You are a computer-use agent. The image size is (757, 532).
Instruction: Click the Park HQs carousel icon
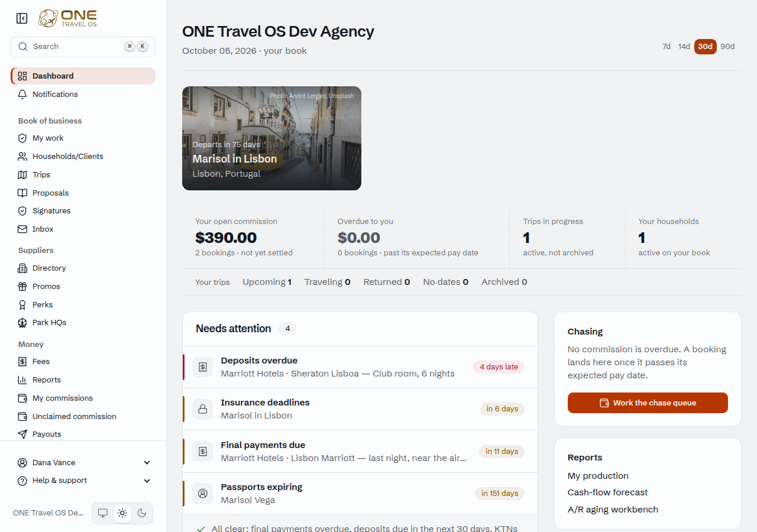[22, 322]
